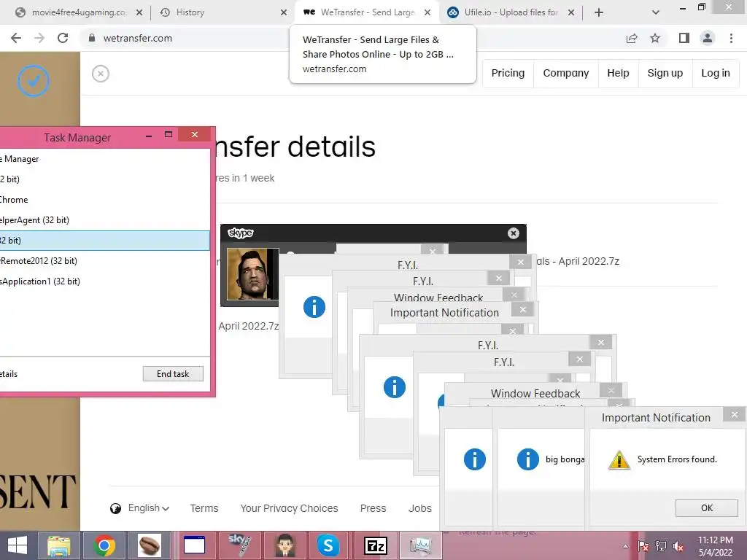Open Chrome profile avatar menu

(x=708, y=38)
